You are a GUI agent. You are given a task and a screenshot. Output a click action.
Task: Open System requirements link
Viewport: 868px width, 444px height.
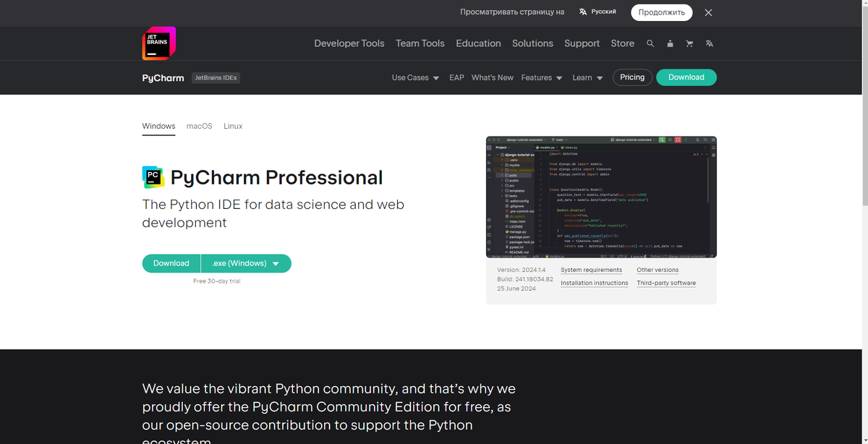[x=591, y=270]
